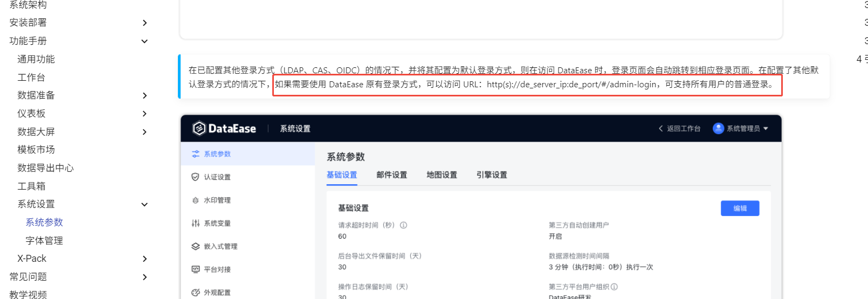Image resolution: width=868 pixels, height=299 pixels.
Task: Click the 操作日志保留时间（天） label
Action: 373,287
